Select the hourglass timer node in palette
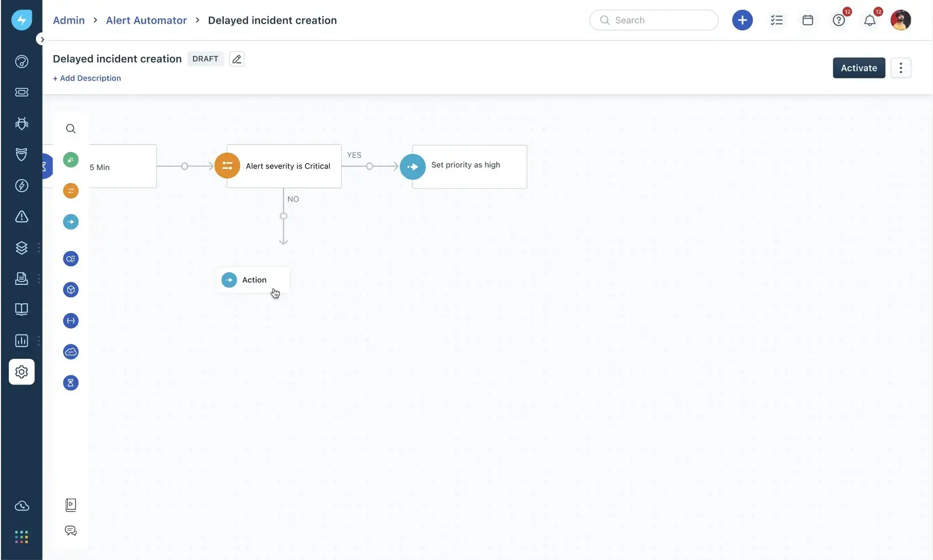Screen dimensions: 933x560 point(71,383)
